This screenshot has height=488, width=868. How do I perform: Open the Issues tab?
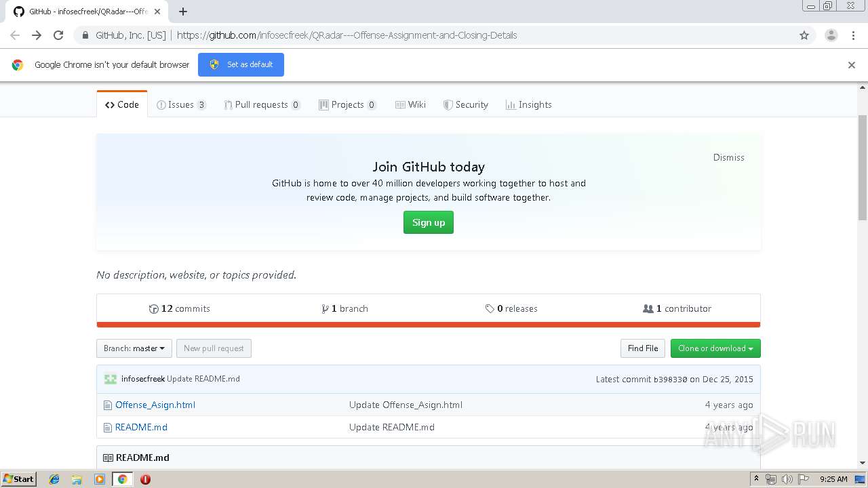tap(181, 104)
